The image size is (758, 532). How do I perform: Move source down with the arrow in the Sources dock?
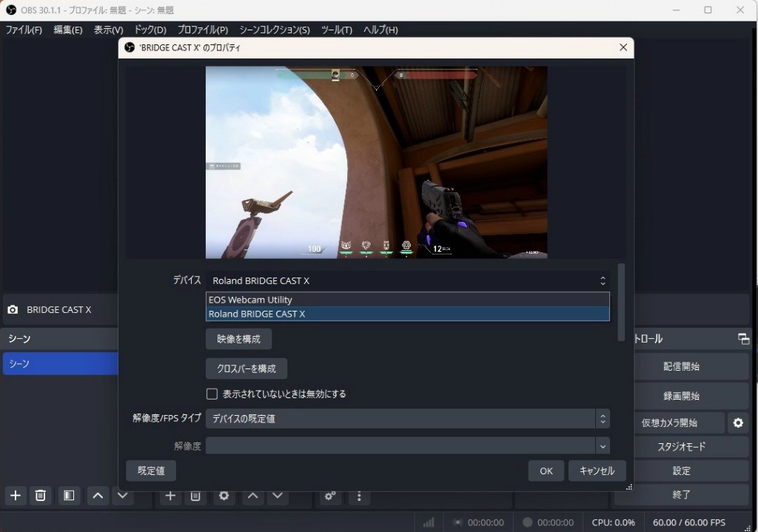pos(278,496)
